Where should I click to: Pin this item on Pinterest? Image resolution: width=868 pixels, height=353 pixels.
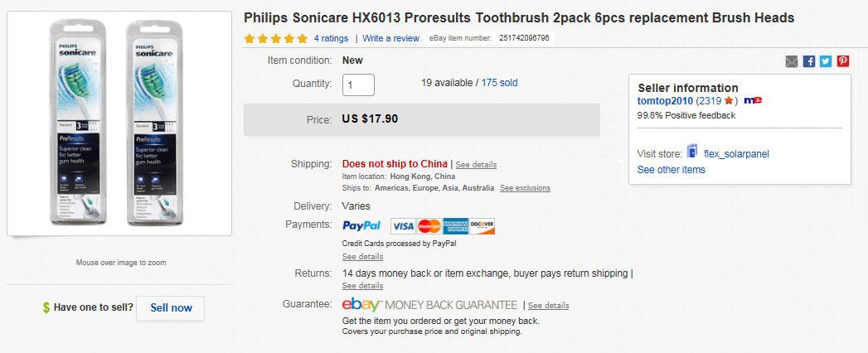[842, 61]
